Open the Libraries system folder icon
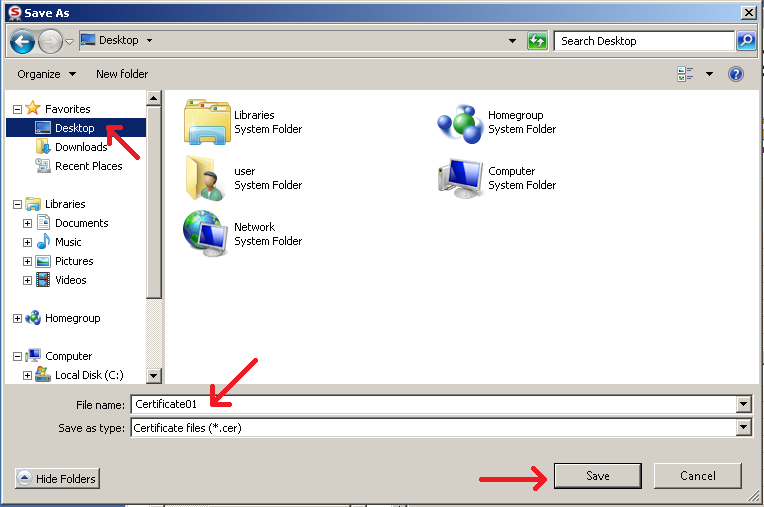 (x=207, y=122)
